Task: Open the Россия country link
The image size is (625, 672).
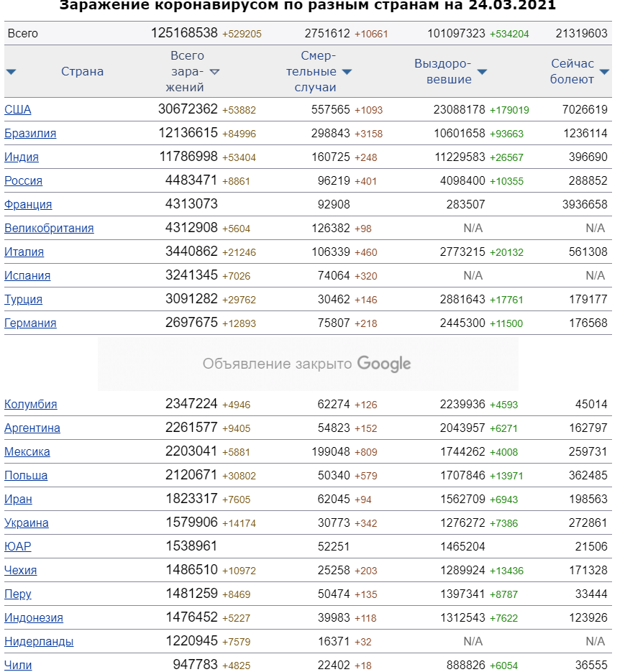Action: [x=23, y=181]
